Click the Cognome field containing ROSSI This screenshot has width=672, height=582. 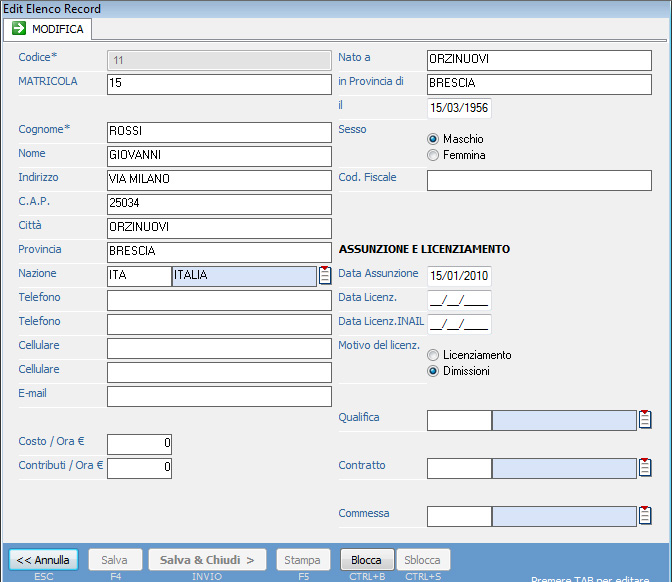coord(218,132)
